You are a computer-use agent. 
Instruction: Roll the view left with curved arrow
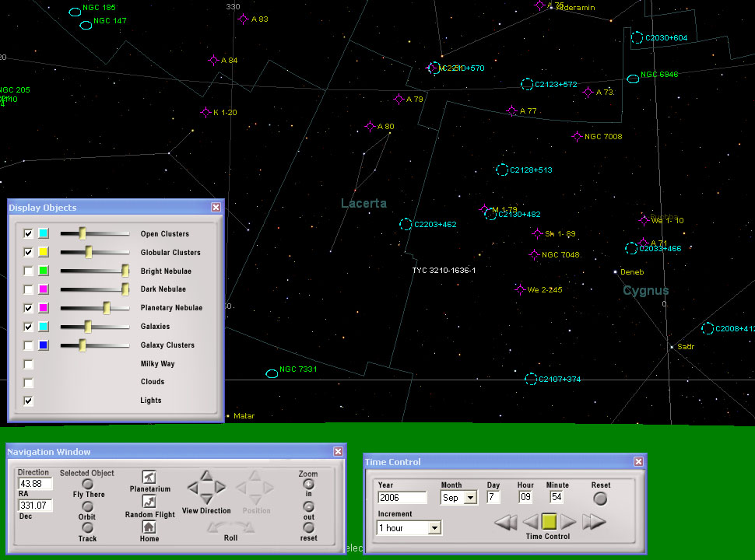(x=217, y=528)
